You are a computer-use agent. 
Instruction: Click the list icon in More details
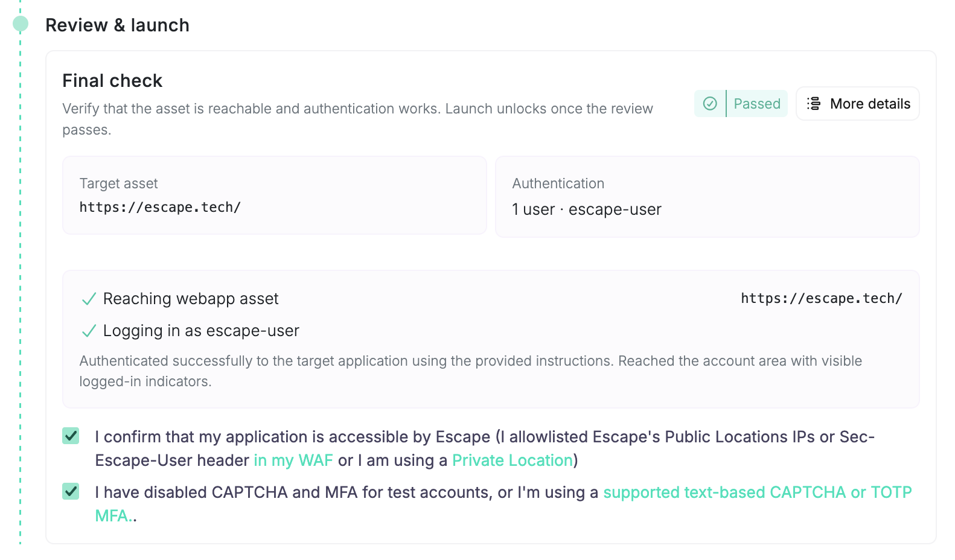pyautogui.click(x=814, y=104)
